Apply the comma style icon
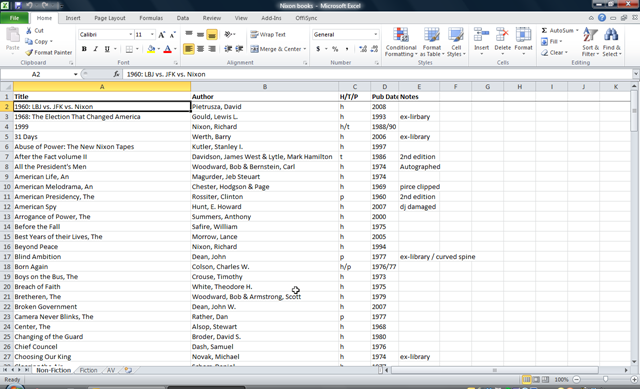Screen dimensions: 640x389 347,49
